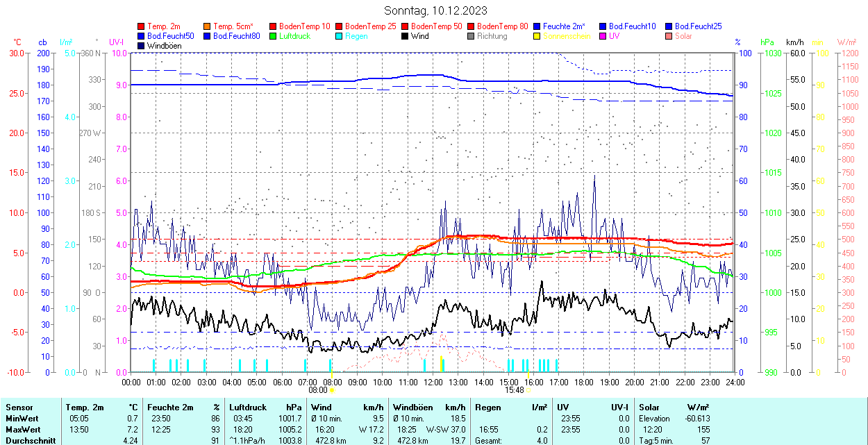Select the Feuchte 2m* legend label
This screenshot has height=445, width=868.
click(565, 26)
